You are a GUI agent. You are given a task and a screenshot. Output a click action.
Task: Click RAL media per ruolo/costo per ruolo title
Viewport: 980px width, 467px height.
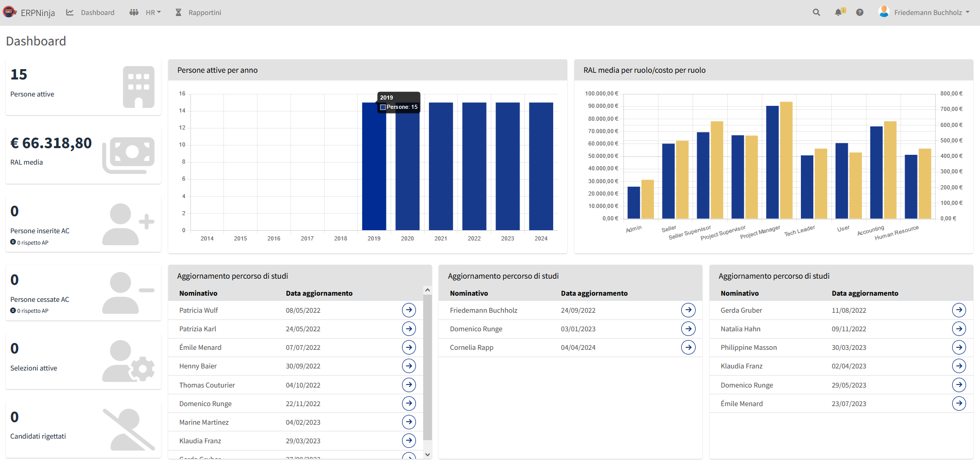pyautogui.click(x=645, y=70)
